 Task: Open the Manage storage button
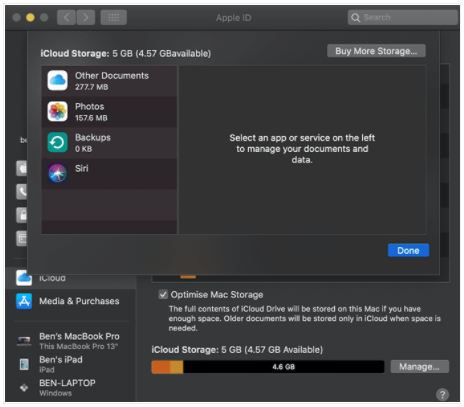tap(419, 367)
